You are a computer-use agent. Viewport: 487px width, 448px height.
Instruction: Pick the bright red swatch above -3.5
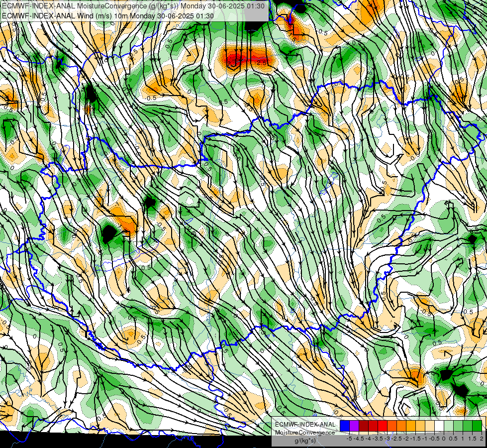click(x=383, y=426)
